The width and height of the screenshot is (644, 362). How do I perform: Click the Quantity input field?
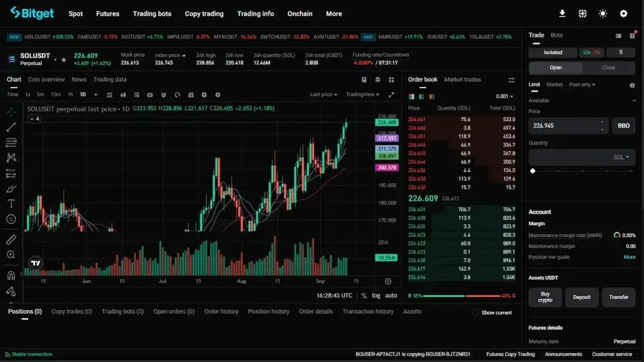click(582, 157)
